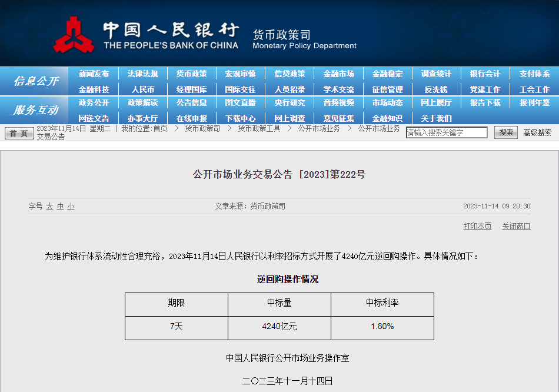Open 下载中心 in the navigation
Viewport: 559px width, 392px height.
click(240, 118)
